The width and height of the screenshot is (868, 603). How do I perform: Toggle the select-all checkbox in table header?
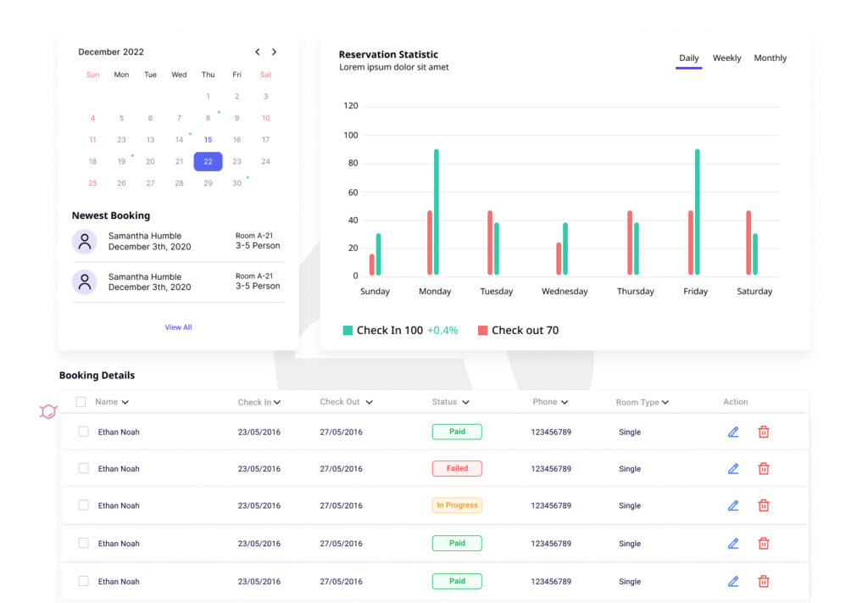pyautogui.click(x=81, y=402)
